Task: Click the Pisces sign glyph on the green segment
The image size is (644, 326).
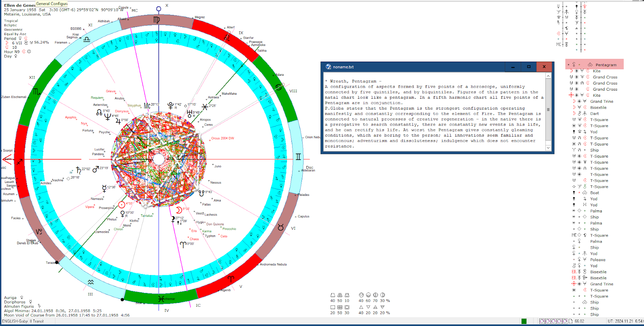Action: coord(161,299)
